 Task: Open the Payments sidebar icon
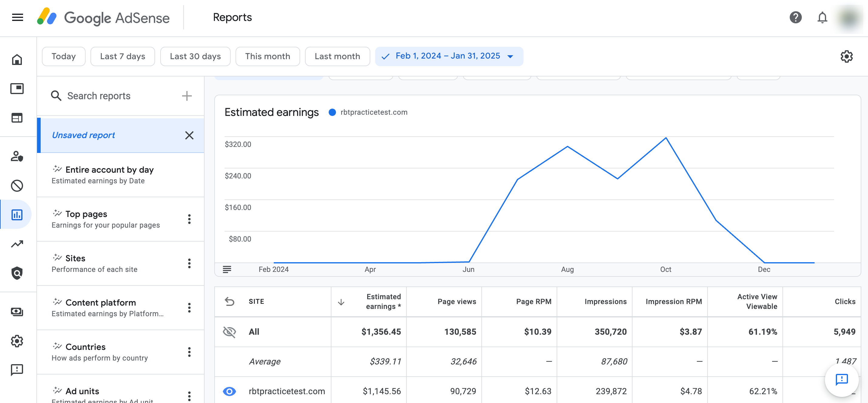[17, 312]
